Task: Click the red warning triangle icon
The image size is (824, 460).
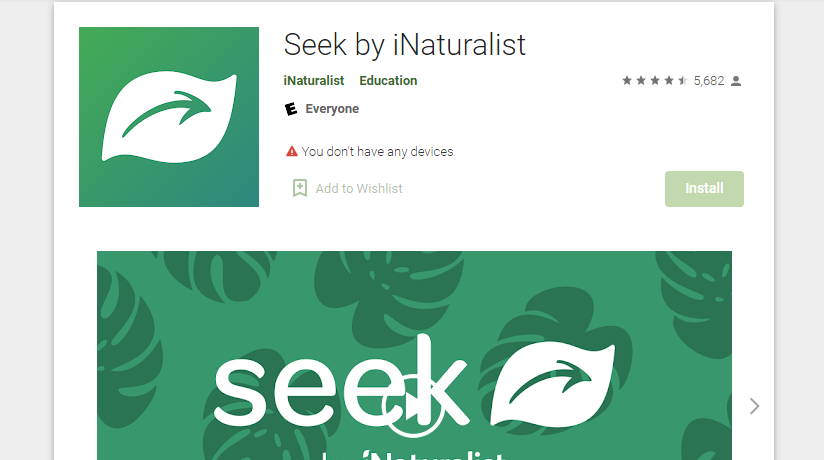Action: click(x=292, y=151)
